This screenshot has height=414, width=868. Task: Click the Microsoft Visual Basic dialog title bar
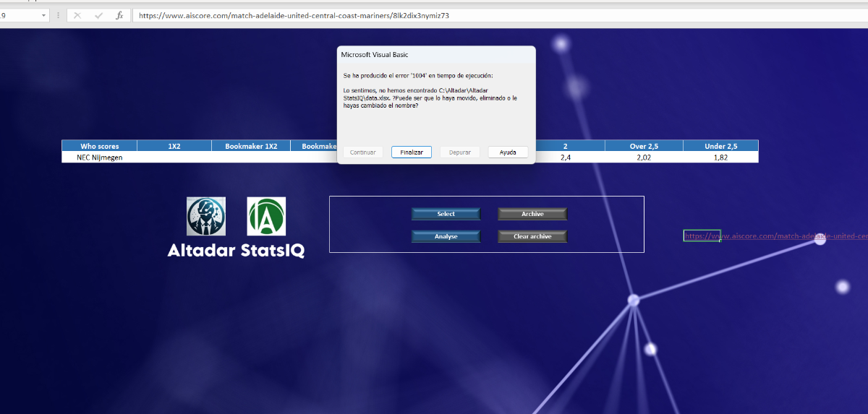tap(436, 54)
